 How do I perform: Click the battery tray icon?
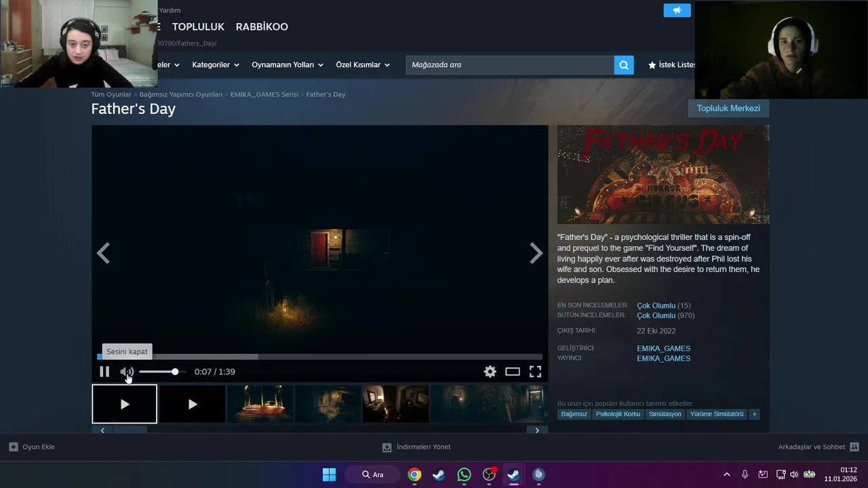coord(809,474)
